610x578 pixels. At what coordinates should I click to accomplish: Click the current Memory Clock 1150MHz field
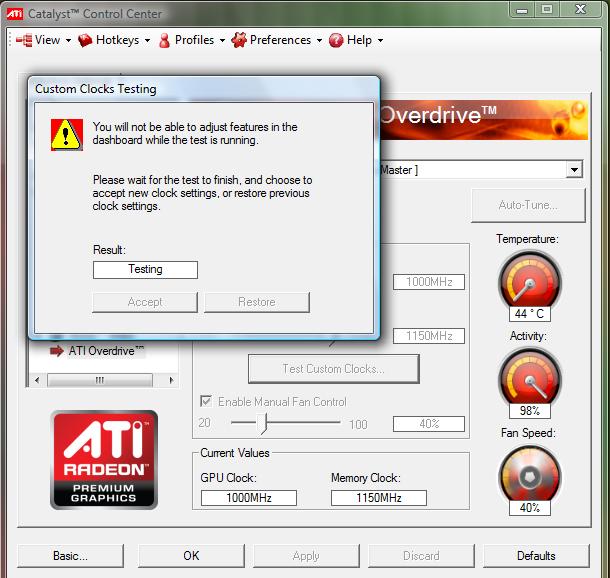coord(379,497)
